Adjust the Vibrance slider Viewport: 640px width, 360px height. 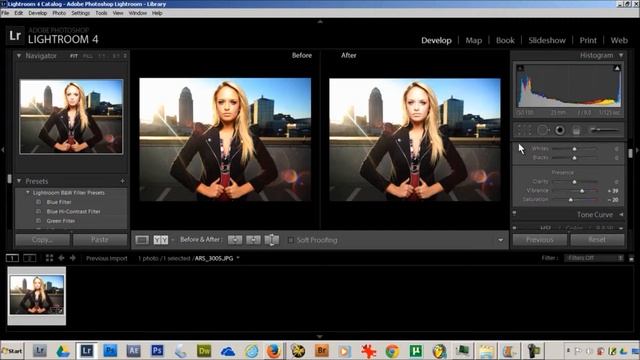[x=582, y=191]
